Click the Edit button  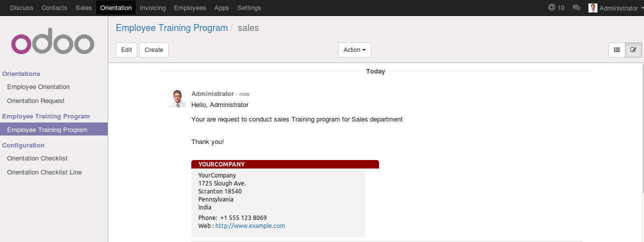[126, 50]
